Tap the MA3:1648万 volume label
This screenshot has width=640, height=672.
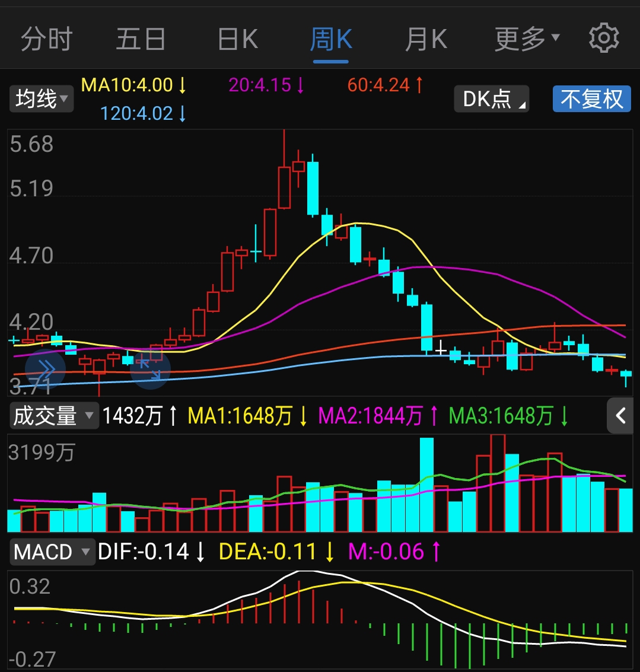(508, 416)
